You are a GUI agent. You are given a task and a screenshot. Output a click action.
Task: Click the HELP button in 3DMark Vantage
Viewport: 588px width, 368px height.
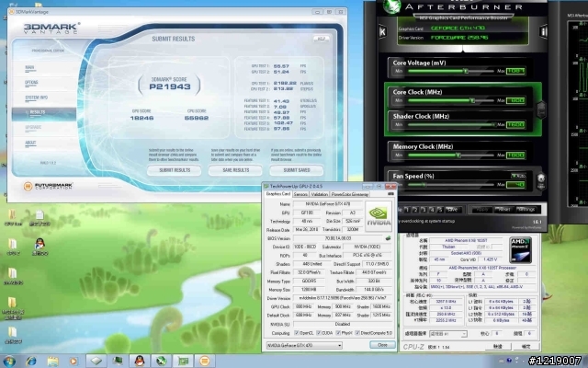click(x=321, y=39)
